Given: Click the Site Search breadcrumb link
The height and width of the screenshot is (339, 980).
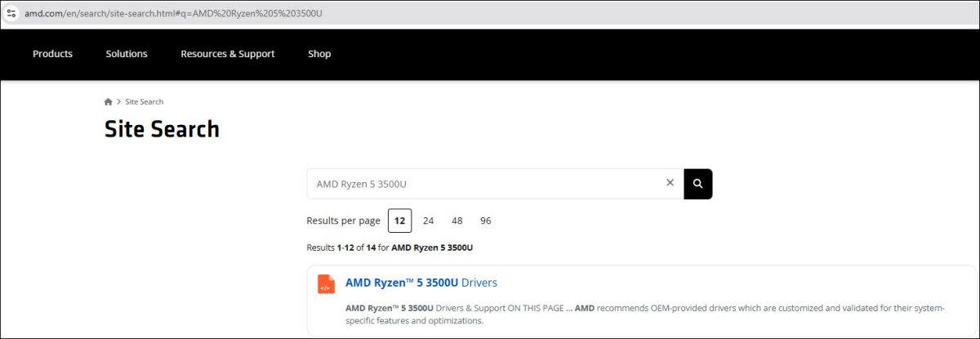Looking at the screenshot, I should coord(144,102).
